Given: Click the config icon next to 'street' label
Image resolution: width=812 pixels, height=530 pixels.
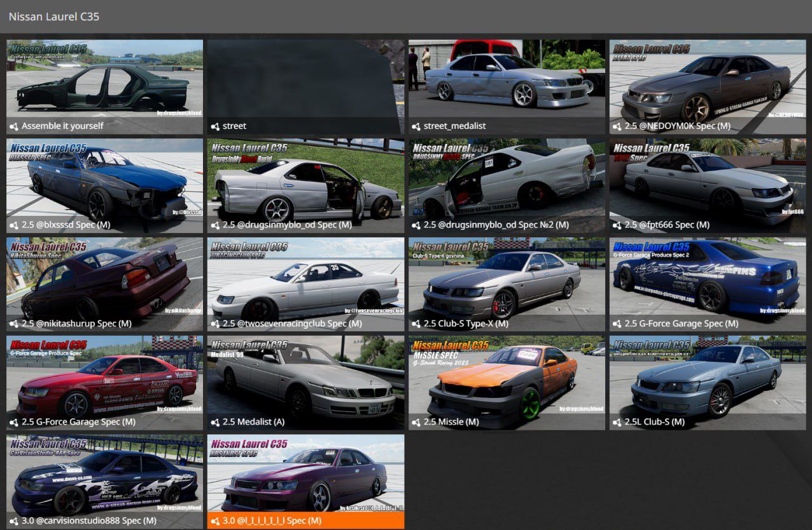Looking at the screenshot, I should [215, 126].
